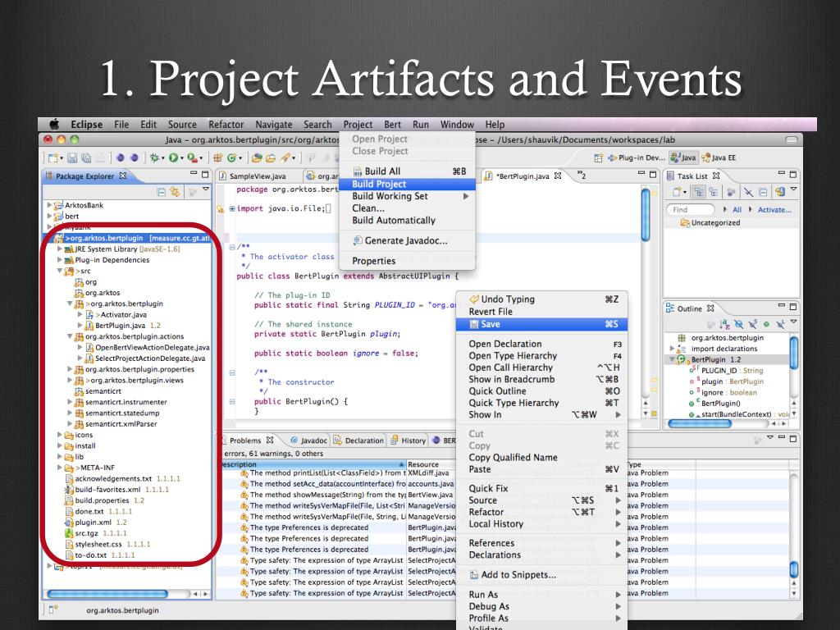Click Hide Completed Tasks icon in Task List

click(x=748, y=192)
